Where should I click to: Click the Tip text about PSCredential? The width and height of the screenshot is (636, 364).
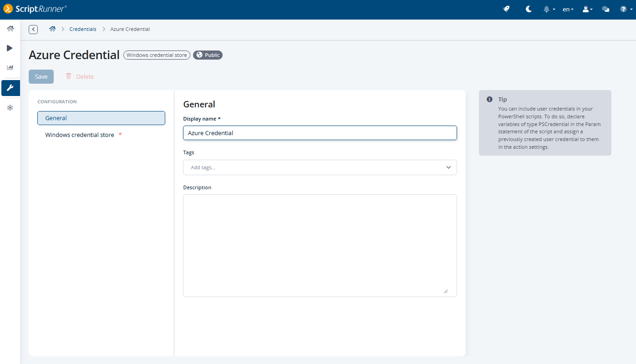point(549,128)
